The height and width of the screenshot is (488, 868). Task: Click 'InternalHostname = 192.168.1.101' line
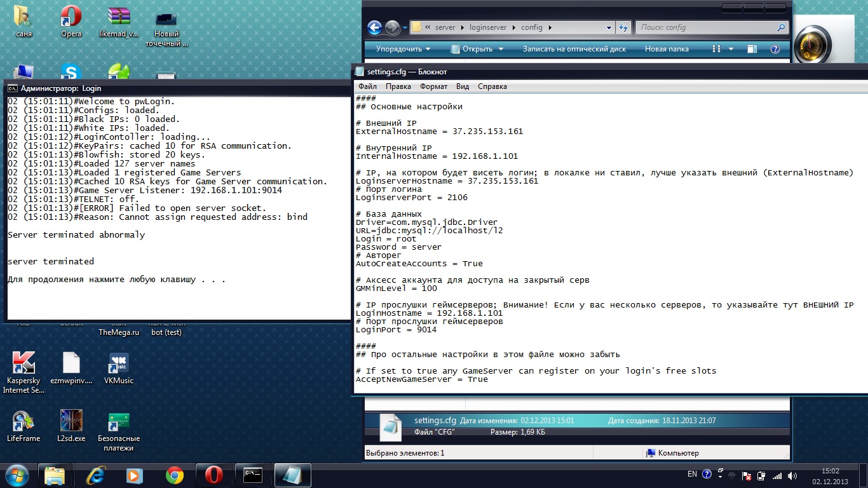point(437,156)
